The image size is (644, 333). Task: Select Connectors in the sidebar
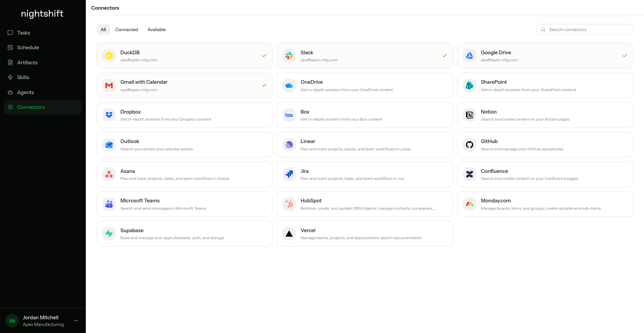(x=43, y=107)
